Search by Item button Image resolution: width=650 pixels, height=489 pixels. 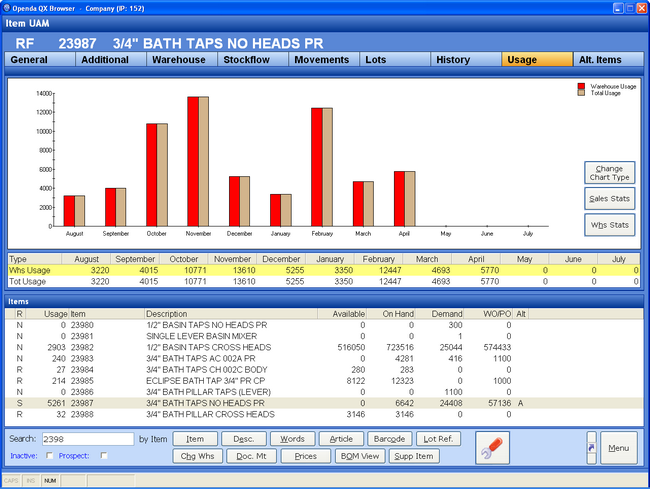(x=195, y=439)
